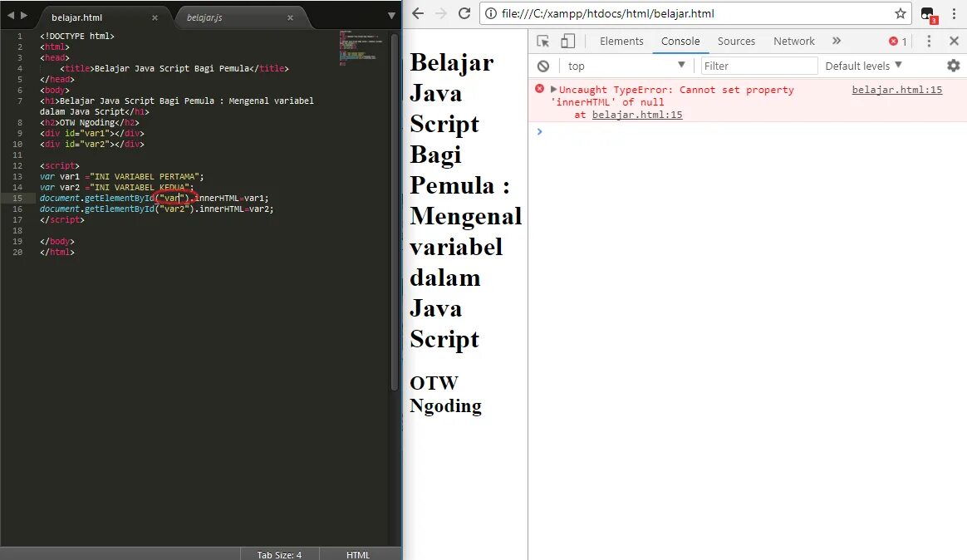Close the DevTools panel
The image size is (967, 560).
point(954,42)
